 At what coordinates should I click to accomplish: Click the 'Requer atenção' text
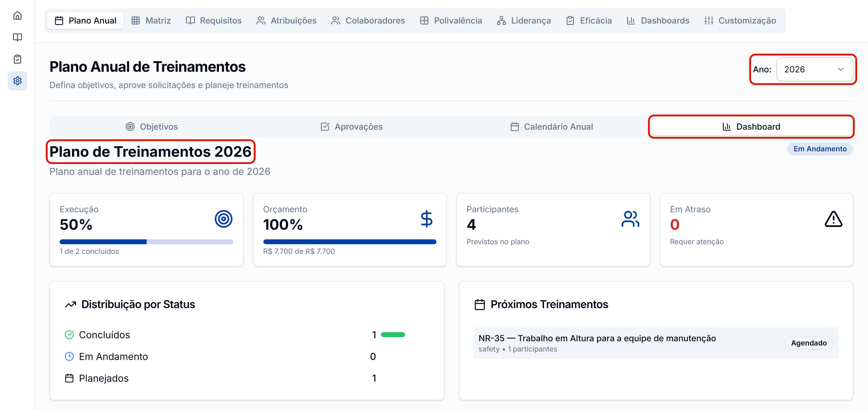697,242
